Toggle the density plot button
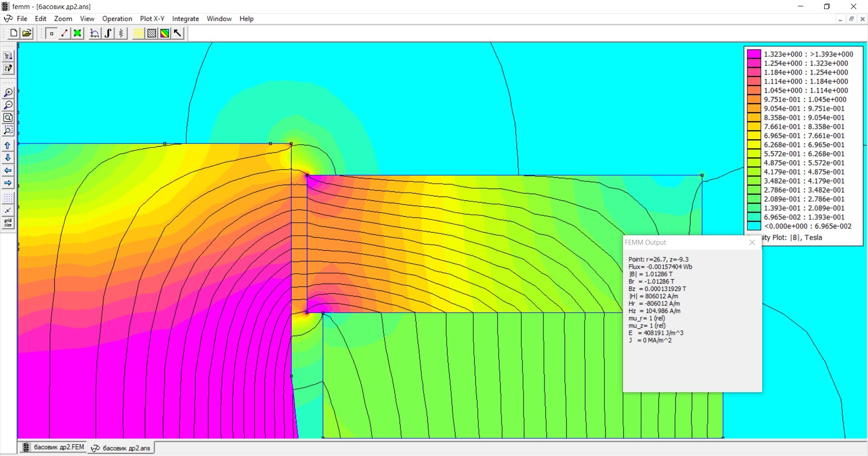The height and width of the screenshot is (456, 868). coord(165,33)
